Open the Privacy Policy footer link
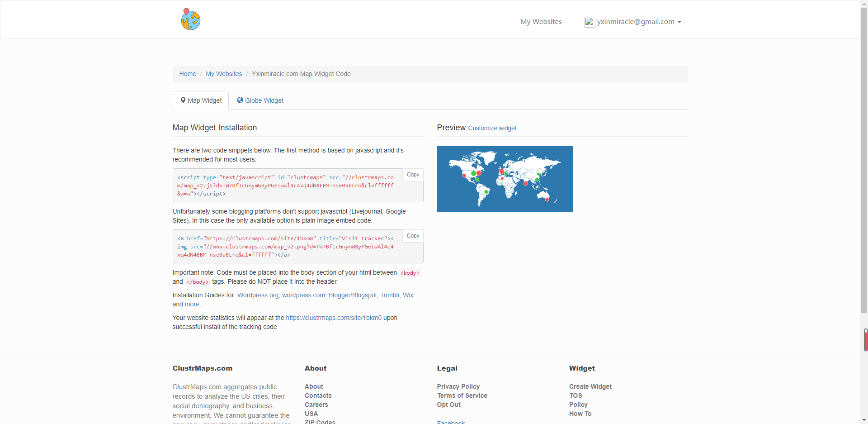 click(458, 386)
